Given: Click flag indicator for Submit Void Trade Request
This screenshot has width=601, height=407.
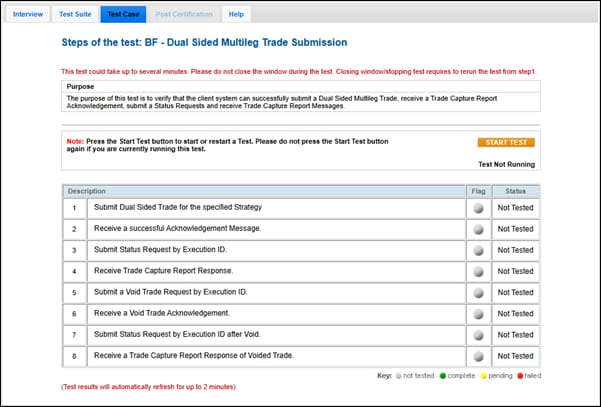Looking at the screenshot, I should [x=478, y=292].
